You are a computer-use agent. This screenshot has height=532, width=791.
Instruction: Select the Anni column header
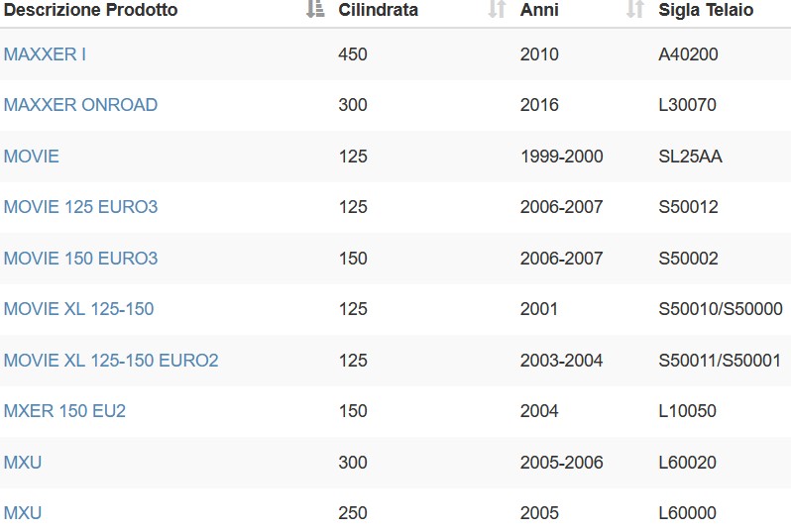pos(539,10)
